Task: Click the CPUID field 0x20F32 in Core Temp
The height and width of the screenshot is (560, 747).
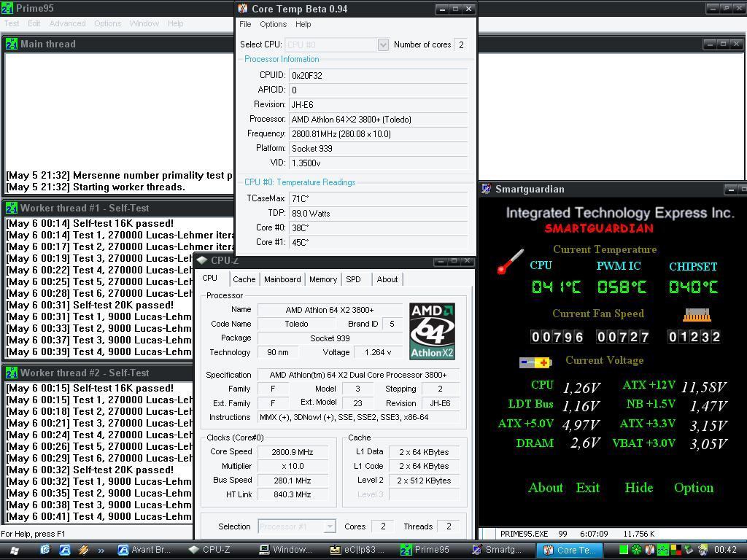Action: point(379,75)
